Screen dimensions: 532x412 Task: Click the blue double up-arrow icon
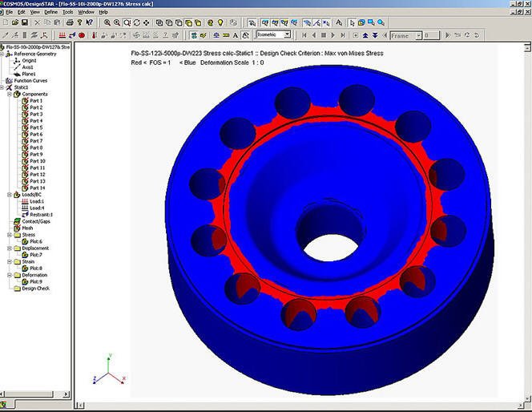(x=365, y=35)
